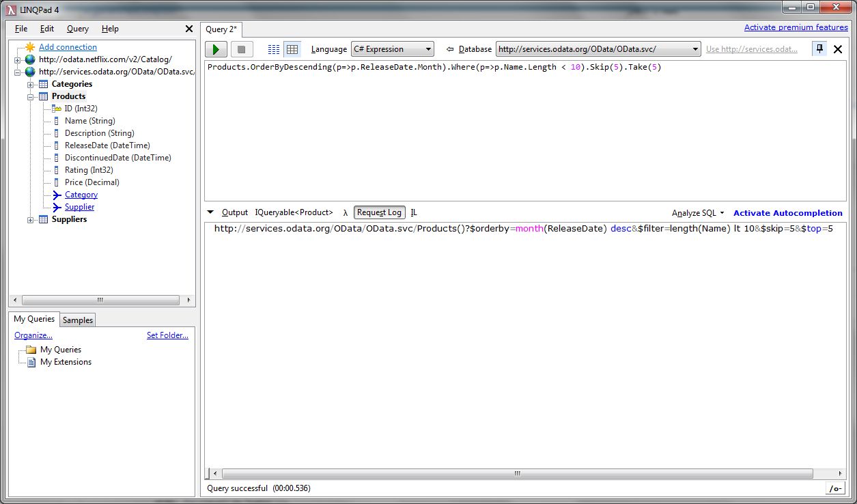Click Suppliers table icon
The height and width of the screenshot is (504, 857).
[x=43, y=219]
